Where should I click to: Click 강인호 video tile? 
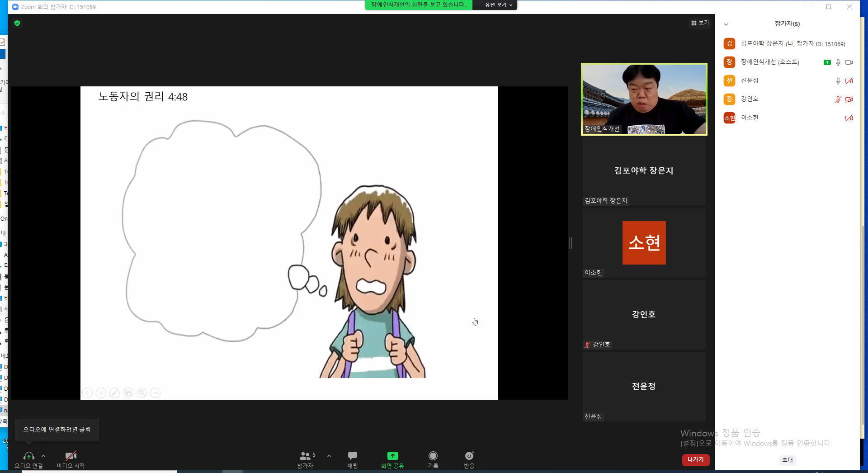[x=644, y=315]
